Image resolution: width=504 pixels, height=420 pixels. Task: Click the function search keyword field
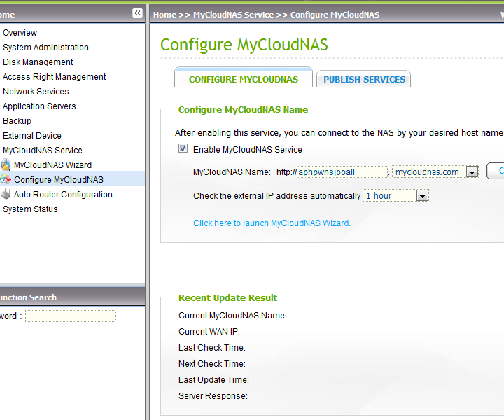pos(70,316)
